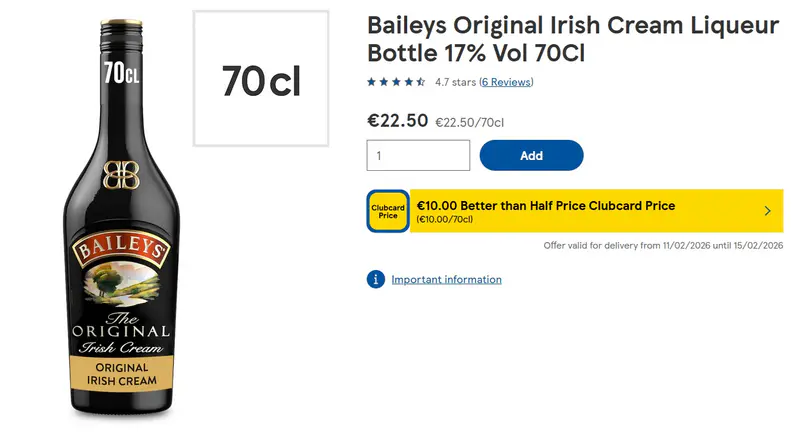Viewport: 800px width, 436px height.
Task: Click the half-filled fifth rating star
Action: [x=421, y=82]
